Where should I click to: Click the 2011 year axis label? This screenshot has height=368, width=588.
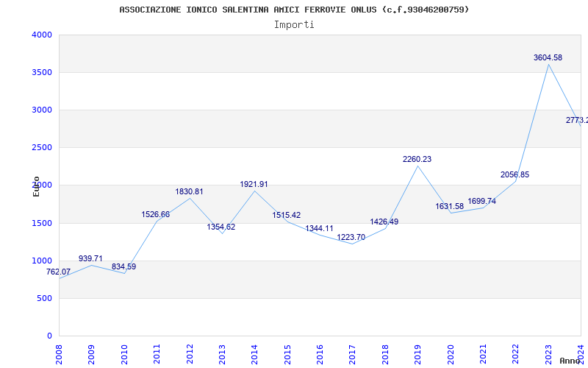[x=157, y=355]
